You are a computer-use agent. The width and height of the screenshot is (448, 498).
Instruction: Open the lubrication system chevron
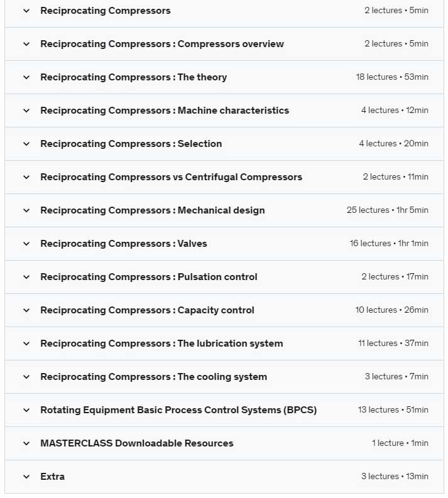(26, 344)
